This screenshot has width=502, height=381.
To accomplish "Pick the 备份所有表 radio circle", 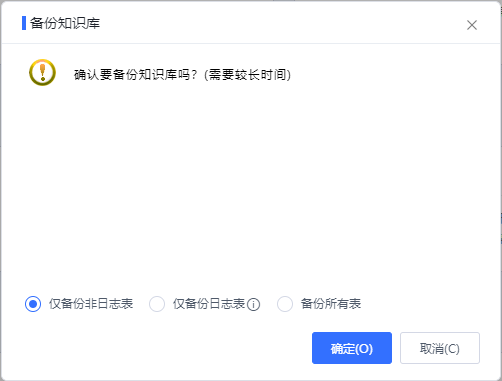I will (x=285, y=304).
